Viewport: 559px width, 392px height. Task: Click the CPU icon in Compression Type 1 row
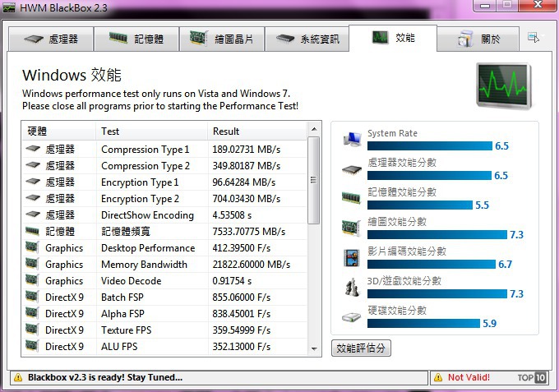(33, 149)
